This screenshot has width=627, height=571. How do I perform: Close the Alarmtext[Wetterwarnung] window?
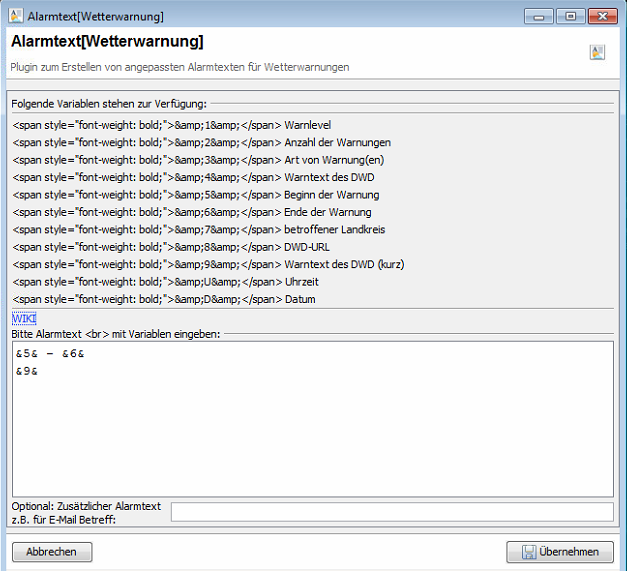pyautogui.click(x=601, y=17)
